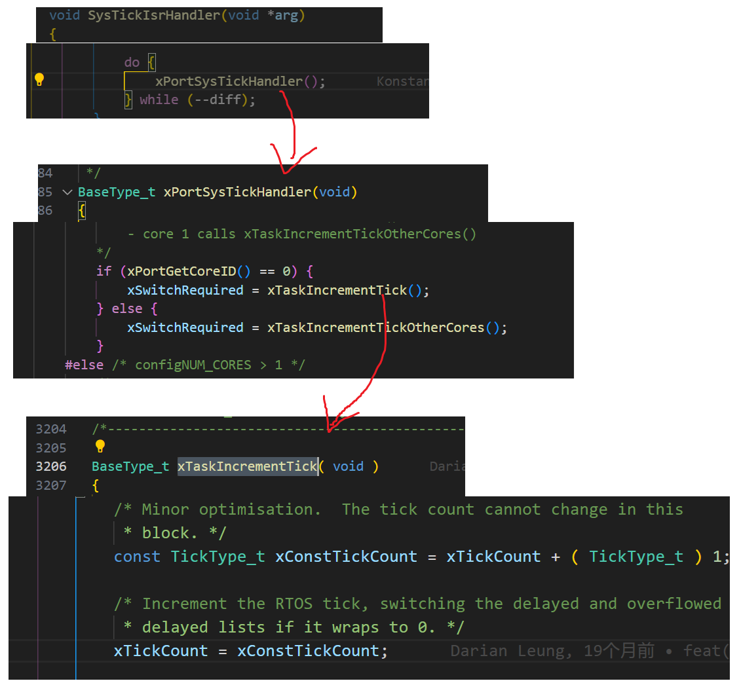Click the highlighted xTaskIncrementTick on line 3206

coord(248,466)
